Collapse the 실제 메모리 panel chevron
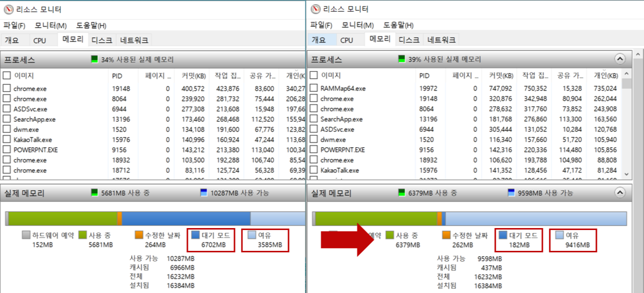Image resolution: width=644 pixels, height=293 pixels. [x=620, y=193]
